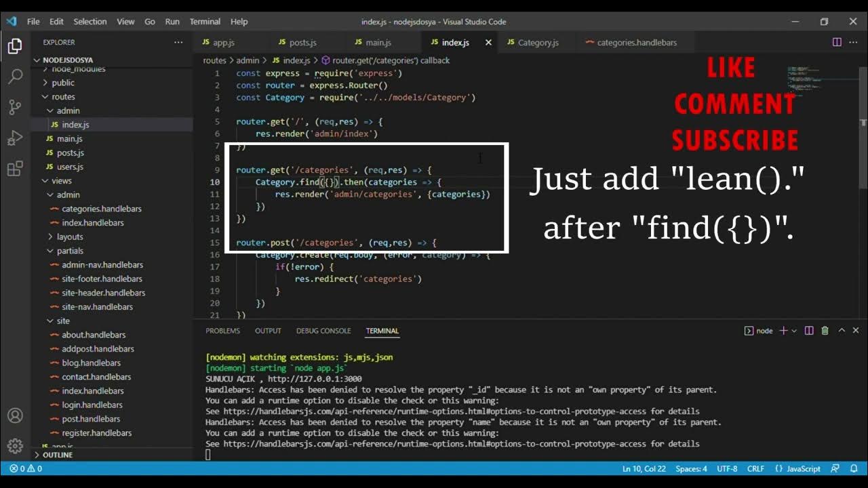Collapse the views folder
The width and height of the screenshot is (868, 488).
(112, 181)
